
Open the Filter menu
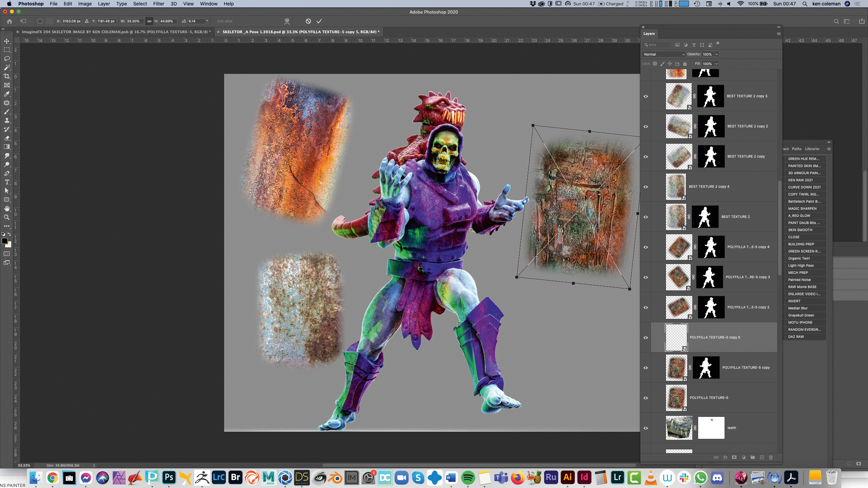tap(158, 4)
